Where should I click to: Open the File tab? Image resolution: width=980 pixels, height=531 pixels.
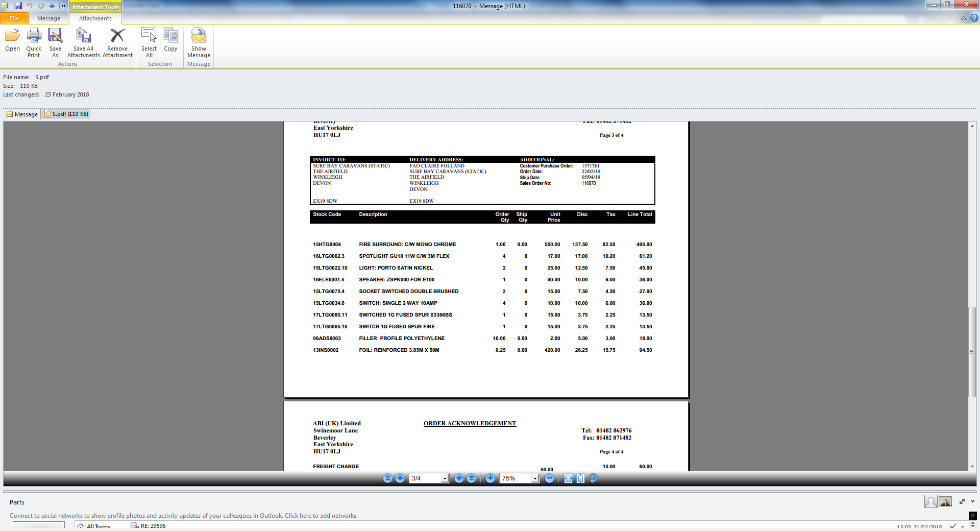(x=14, y=18)
